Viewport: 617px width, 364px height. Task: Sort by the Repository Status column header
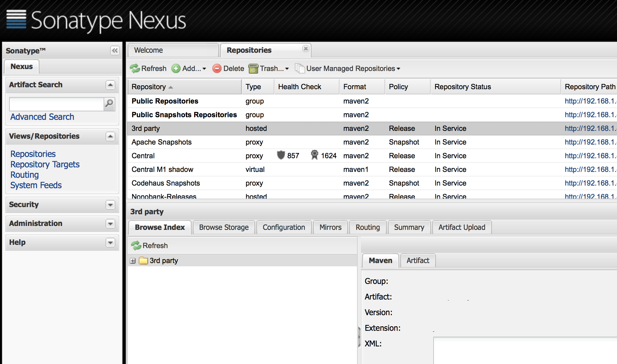coord(495,87)
